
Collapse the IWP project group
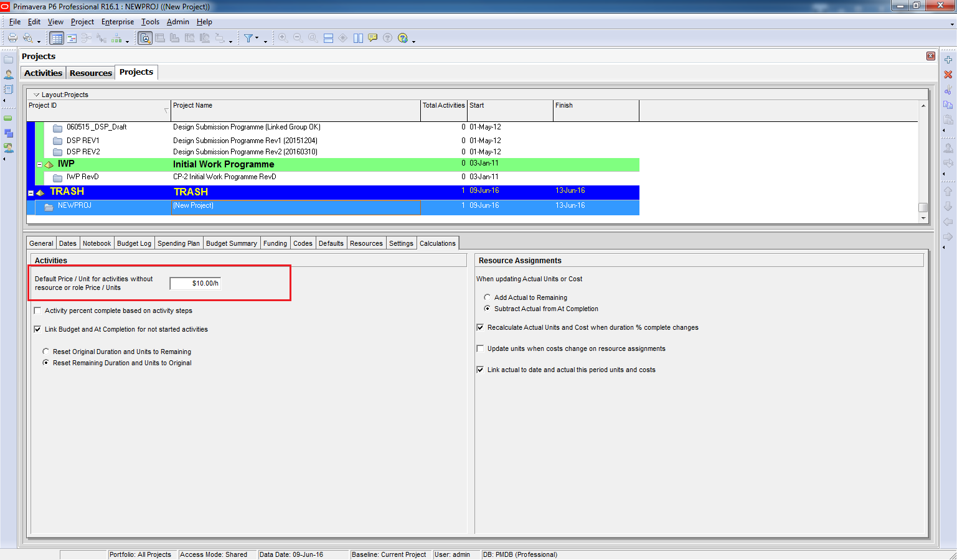[39, 165]
